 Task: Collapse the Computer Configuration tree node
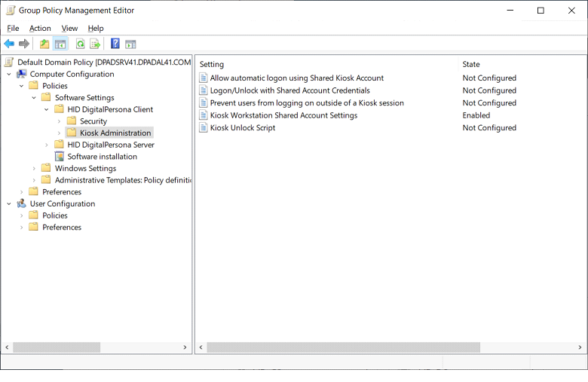[9, 75]
